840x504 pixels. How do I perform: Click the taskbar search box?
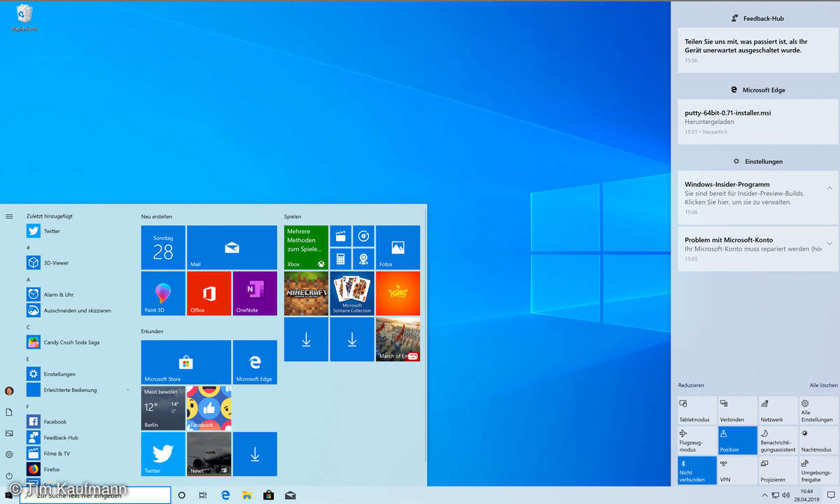click(x=94, y=496)
